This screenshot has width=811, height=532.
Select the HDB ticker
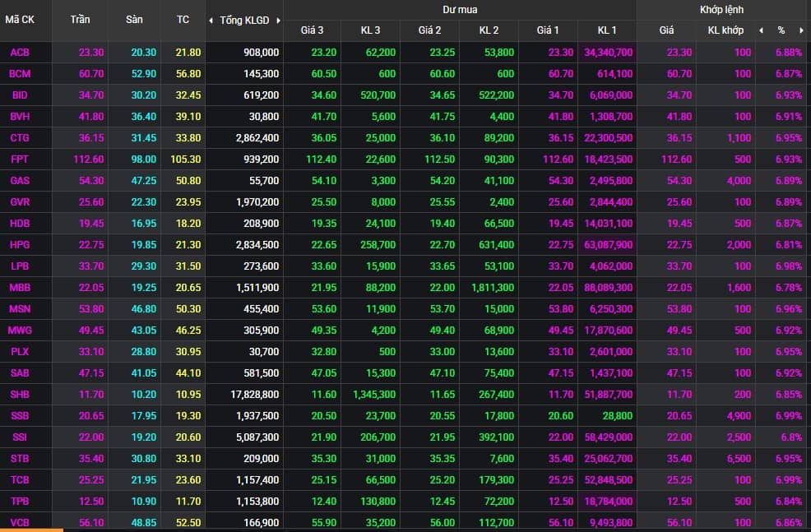coord(20,224)
